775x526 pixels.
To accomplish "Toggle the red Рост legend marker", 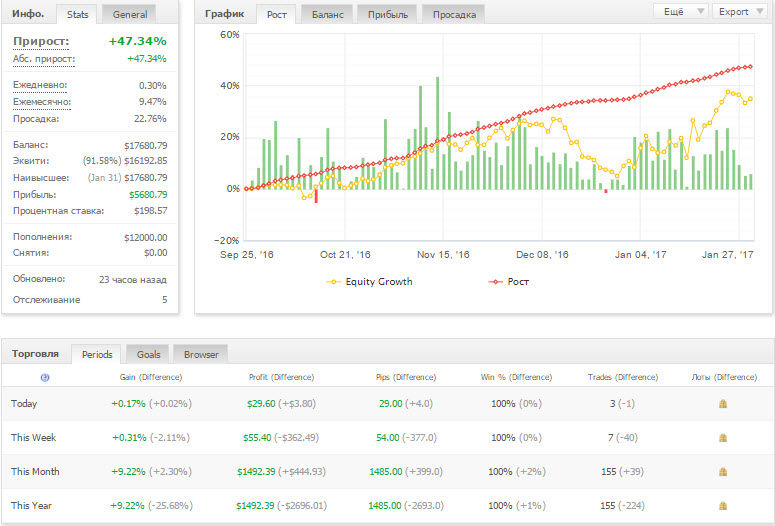I will coord(496,282).
